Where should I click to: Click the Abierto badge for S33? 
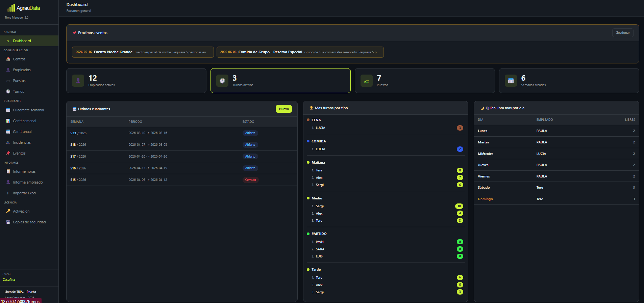tap(250, 133)
